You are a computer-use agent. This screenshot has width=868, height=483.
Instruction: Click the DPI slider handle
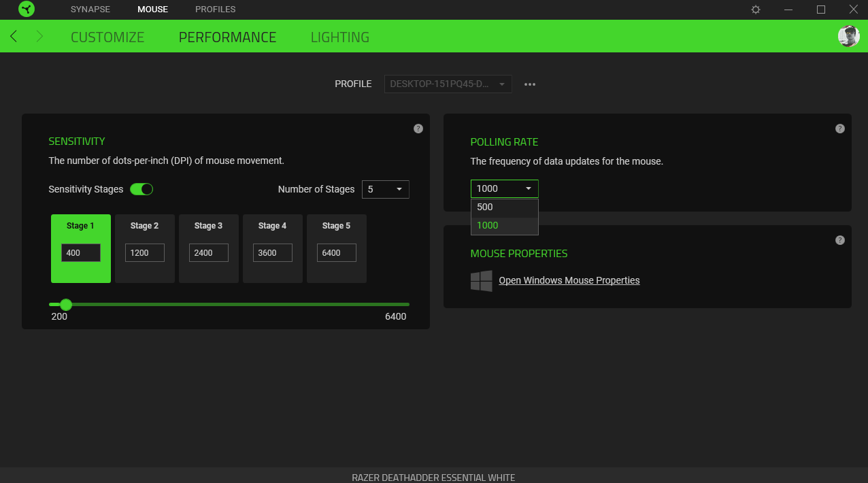point(66,304)
